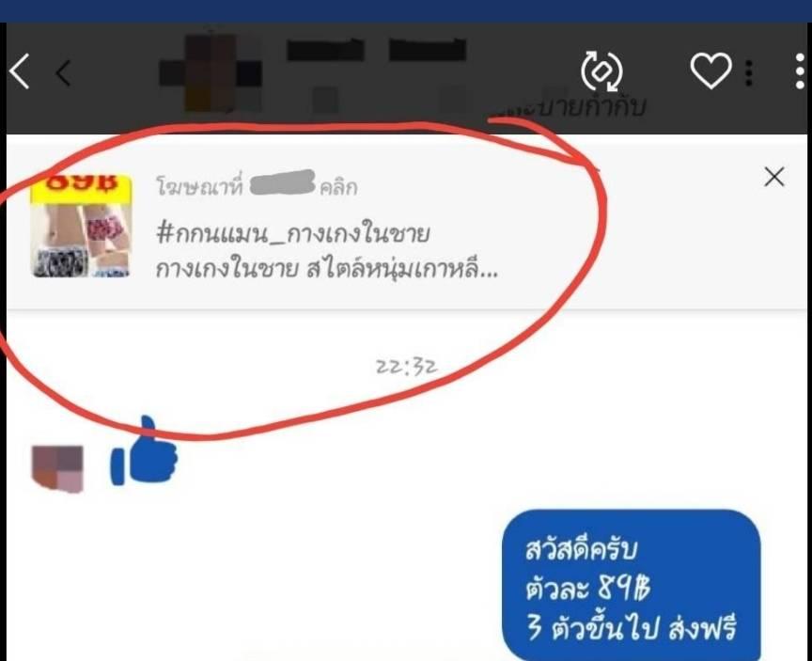Open the #กกนแมน_กางเกงในชาย hashtag title
Screen dimensions: 812x661
coord(292,233)
